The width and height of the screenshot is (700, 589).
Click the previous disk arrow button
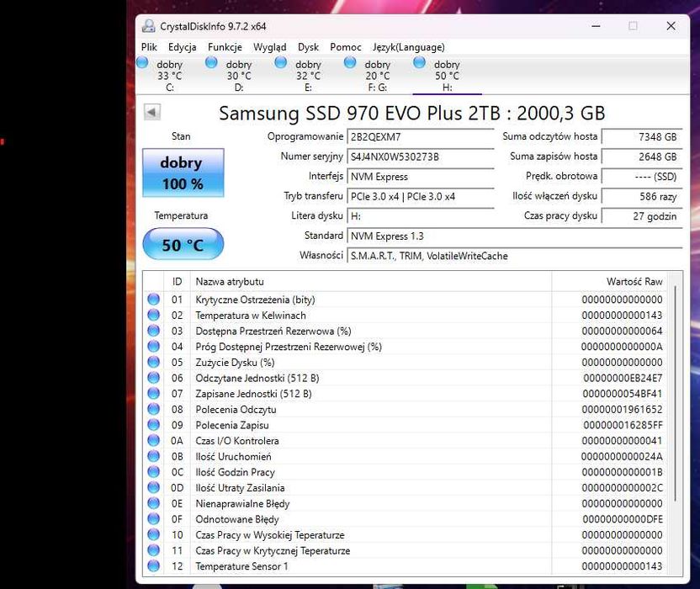[152, 112]
